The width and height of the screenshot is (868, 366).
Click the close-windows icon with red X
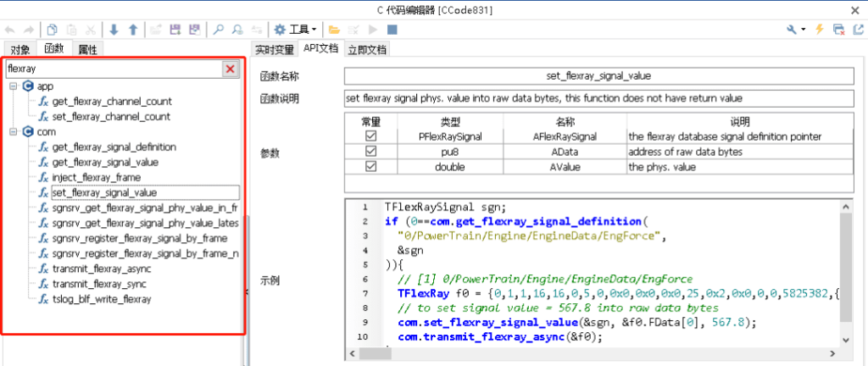(x=838, y=30)
